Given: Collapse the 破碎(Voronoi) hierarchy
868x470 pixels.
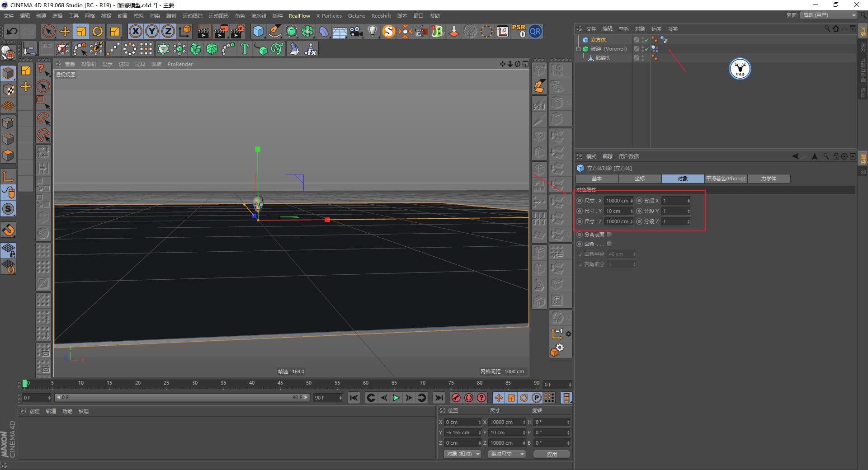Looking at the screenshot, I should point(579,49).
